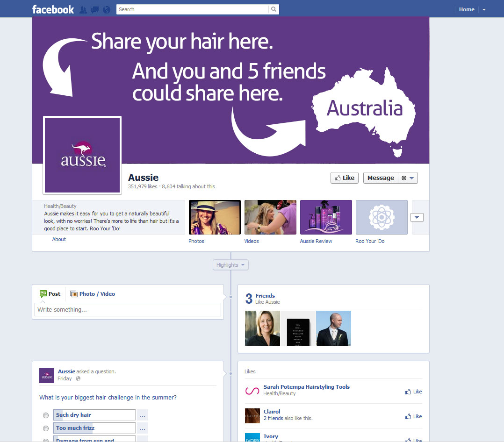Click the man in tuxedo friend photo
Viewport: 504px width, 442px height.
(334, 328)
